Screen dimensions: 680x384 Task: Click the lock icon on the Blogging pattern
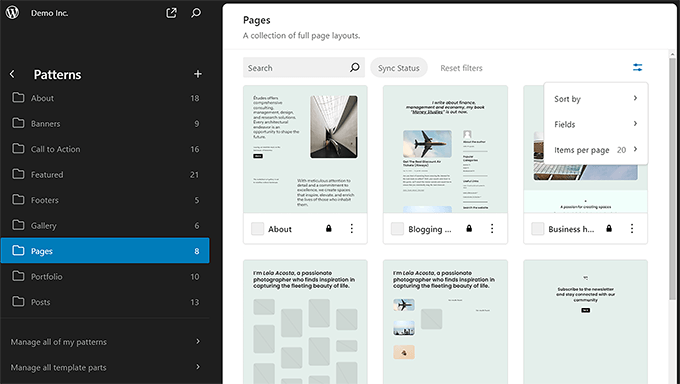click(469, 228)
